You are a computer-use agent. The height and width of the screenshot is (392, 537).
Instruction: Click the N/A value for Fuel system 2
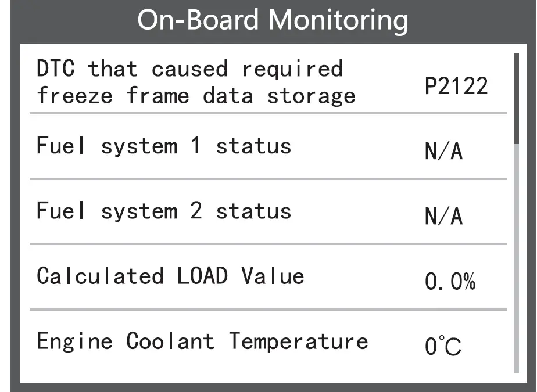tap(444, 217)
